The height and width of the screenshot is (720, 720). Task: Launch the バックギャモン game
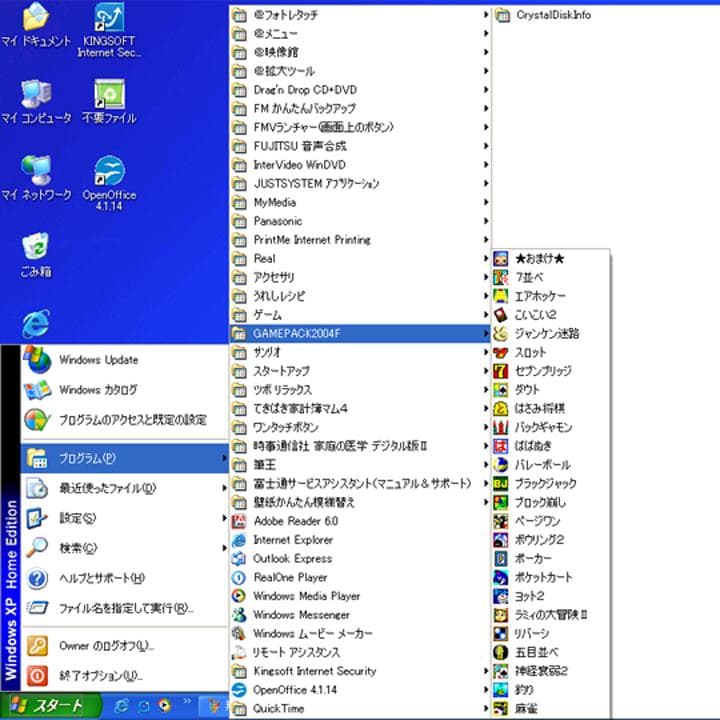click(551, 427)
